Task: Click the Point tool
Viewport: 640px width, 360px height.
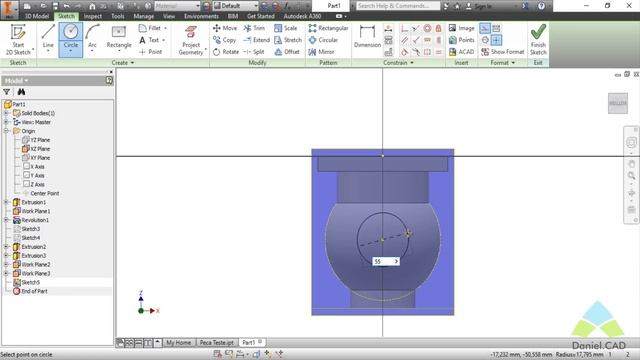Action: 151,52
